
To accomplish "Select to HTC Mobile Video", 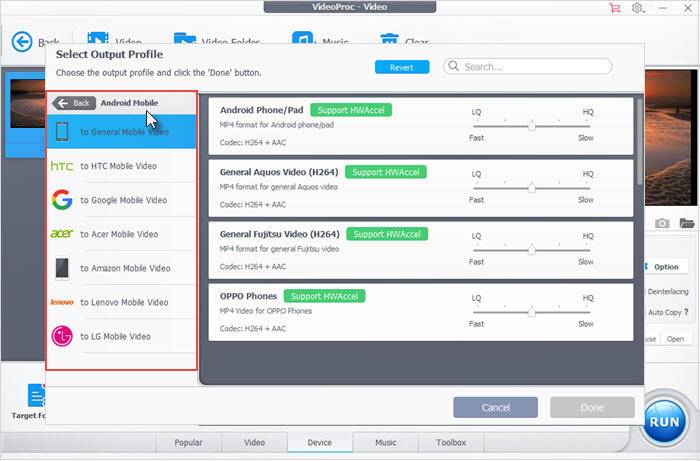I will click(121, 166).
